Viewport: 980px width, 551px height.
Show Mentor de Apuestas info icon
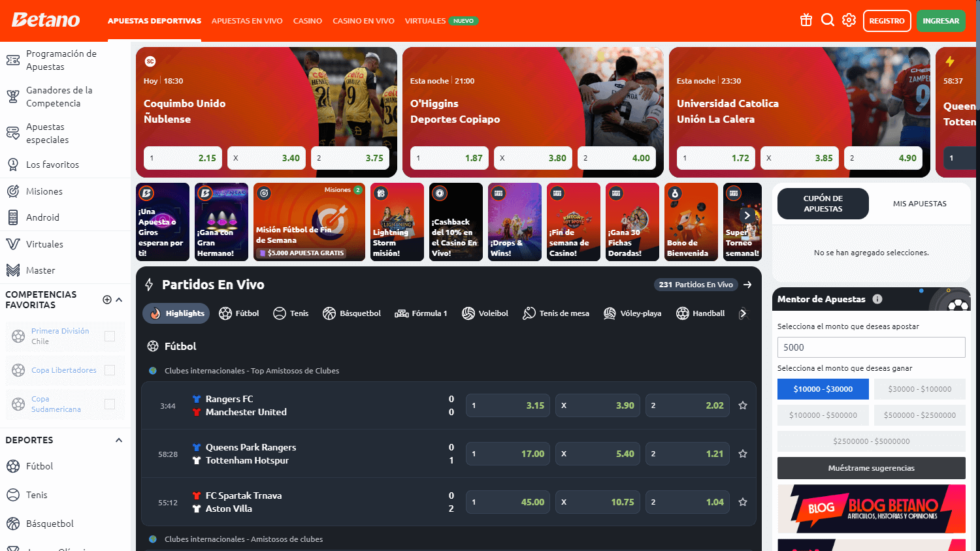[x=877, y=299]
